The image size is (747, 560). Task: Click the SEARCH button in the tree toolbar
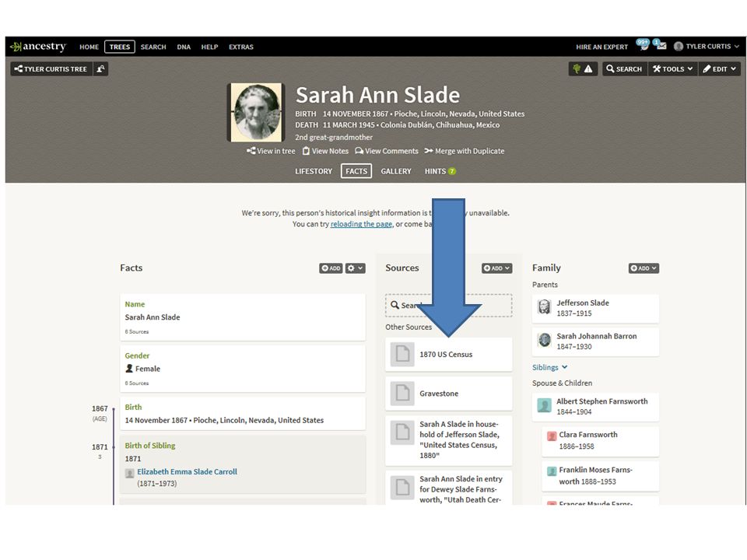point(624,69)
